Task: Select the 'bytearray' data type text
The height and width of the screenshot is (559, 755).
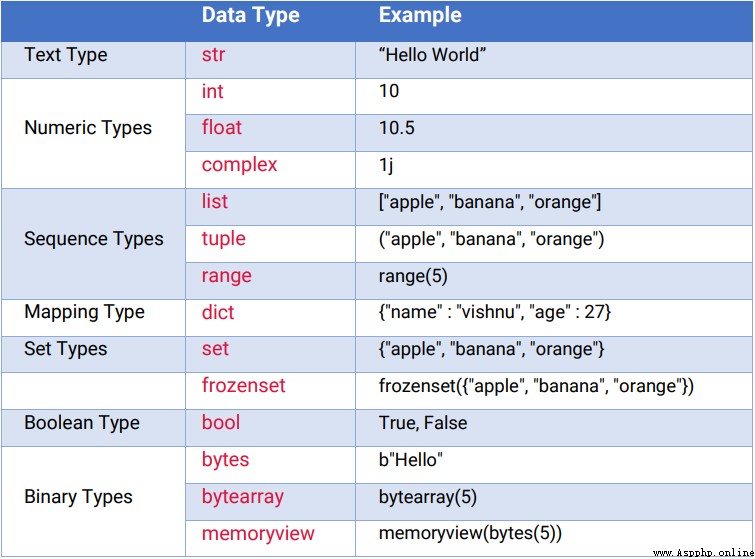Action: (x=243, y=497)
